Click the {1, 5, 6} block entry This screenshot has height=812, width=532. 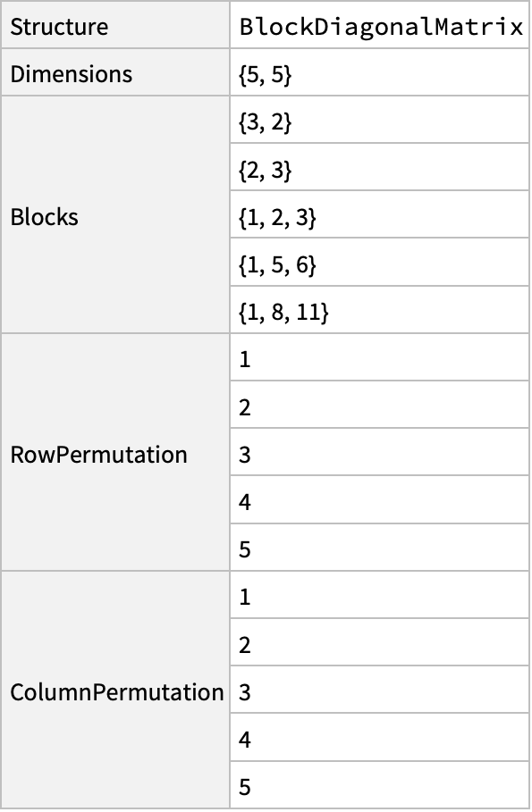coord(380,263)
